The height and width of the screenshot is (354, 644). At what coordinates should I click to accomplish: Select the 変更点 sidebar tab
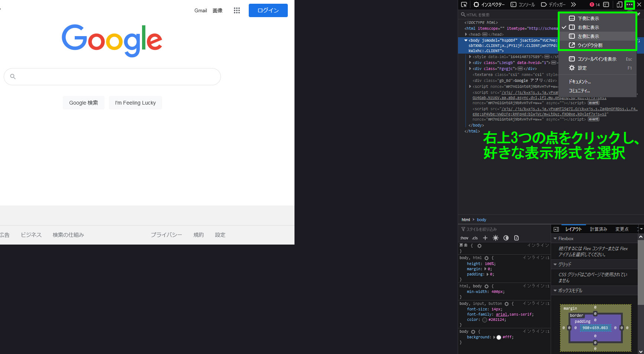point(622,229)
